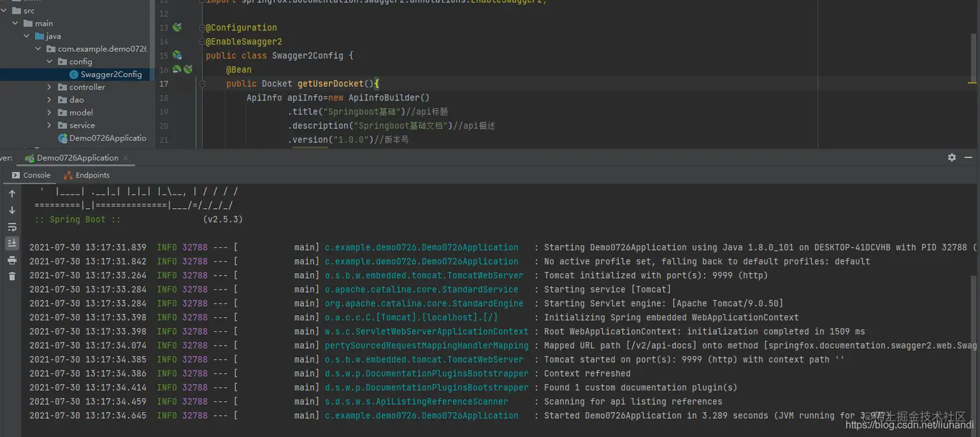This screenshot has width=980, height=437.
Task: Open s.d.s.w.s.ApiListingReferenceScanner log link
Action: tap(416, 401)
